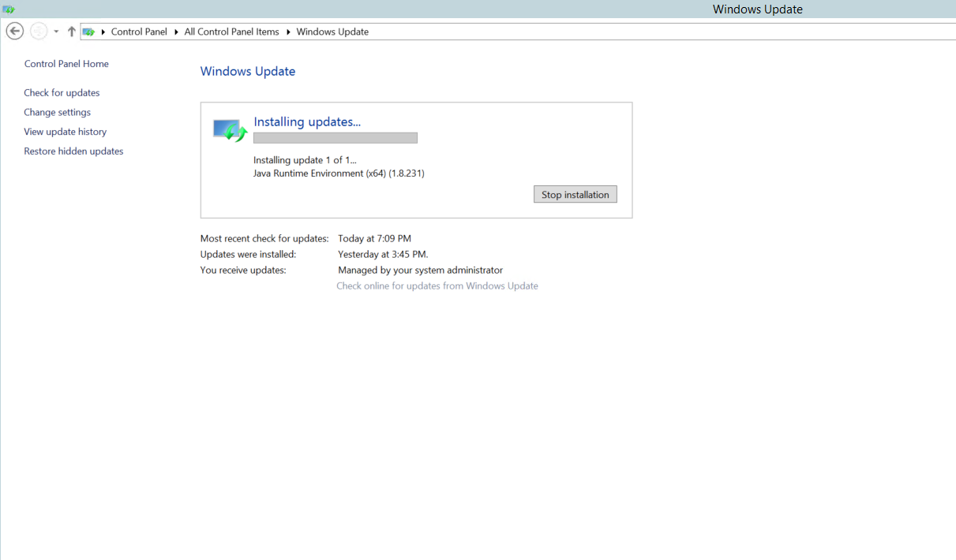Open the recent pages dropdown arrow
The width and height of the screenshot is (956, 560).
pos(55,32)
